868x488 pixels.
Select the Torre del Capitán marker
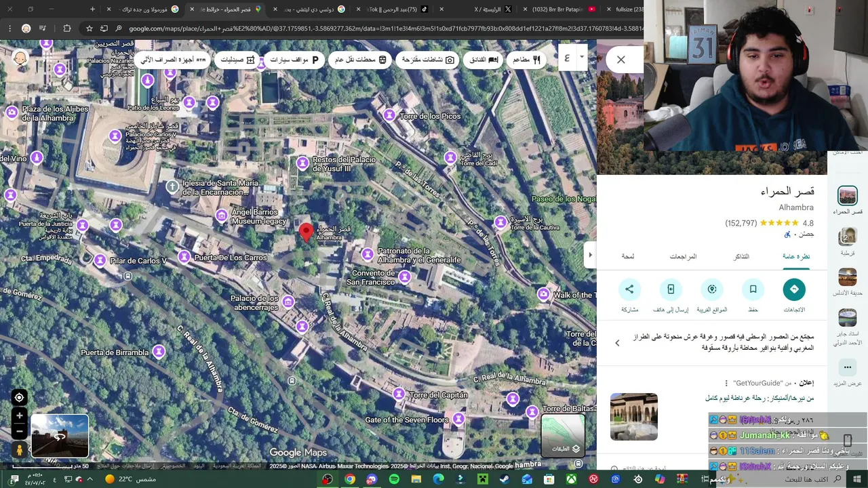399,394
